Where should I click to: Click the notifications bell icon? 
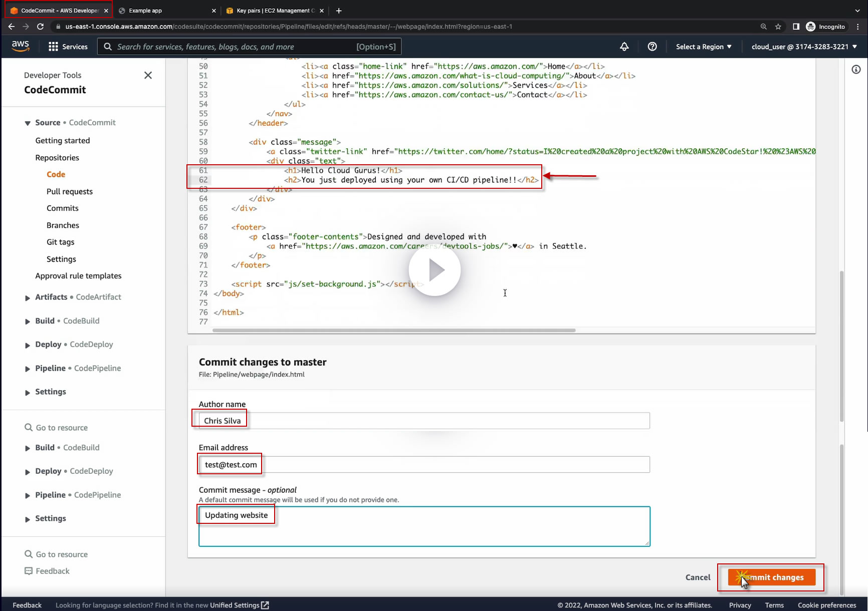pos(624,47)
